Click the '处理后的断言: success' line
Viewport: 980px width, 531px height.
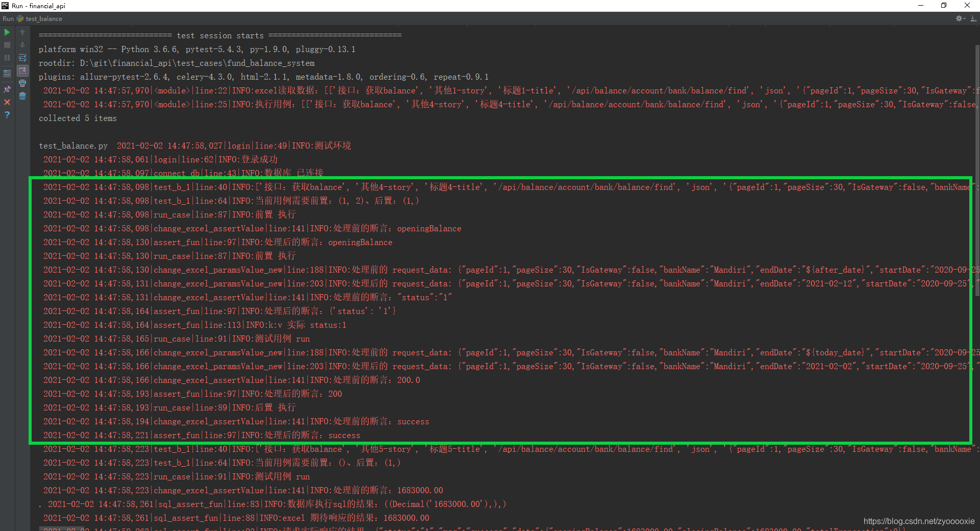[202, 436]
